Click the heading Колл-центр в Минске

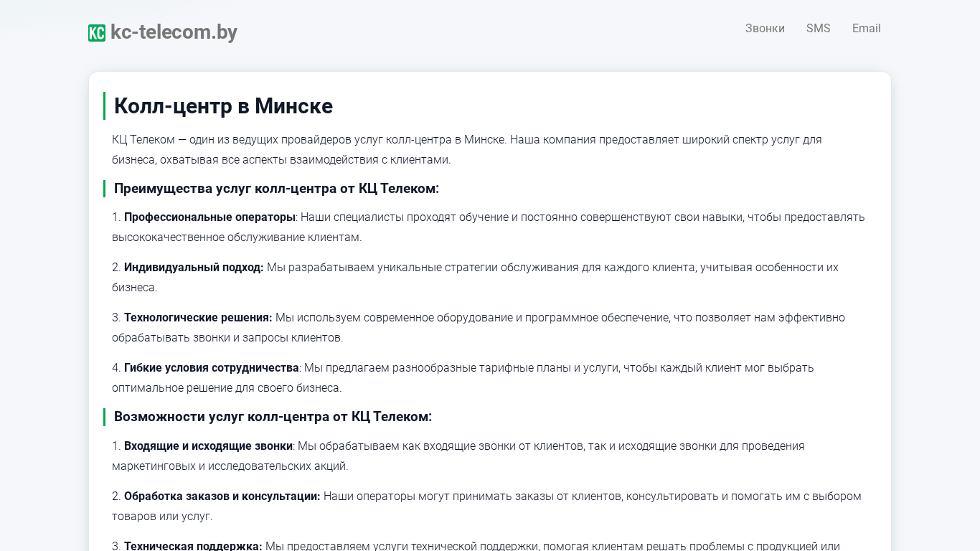(x=223, y=106)
